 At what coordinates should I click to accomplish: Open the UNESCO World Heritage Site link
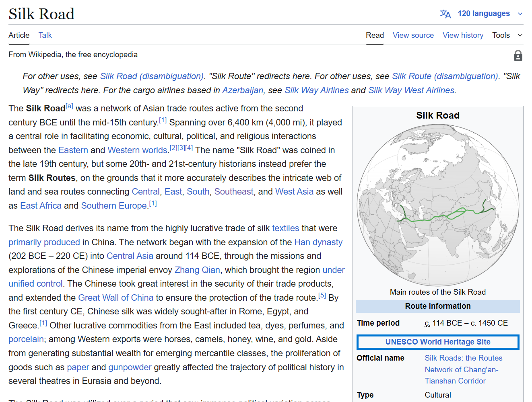tap(438, 342)
